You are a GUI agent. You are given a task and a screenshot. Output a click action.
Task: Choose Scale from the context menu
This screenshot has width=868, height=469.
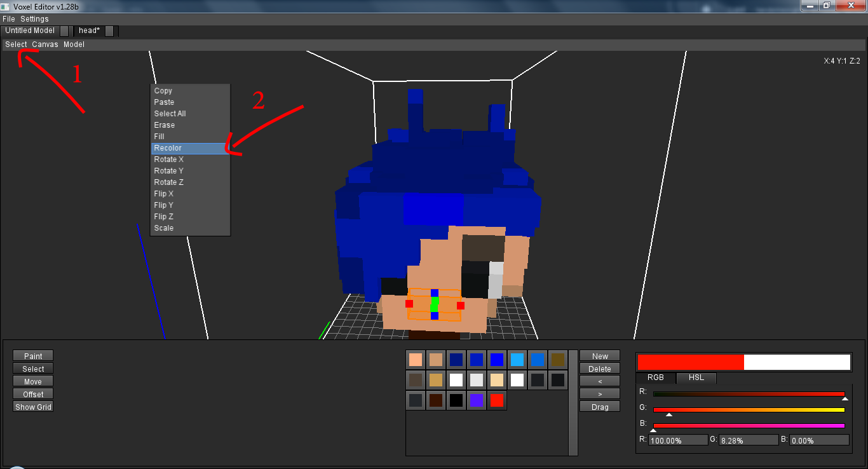tap(190, 228)
